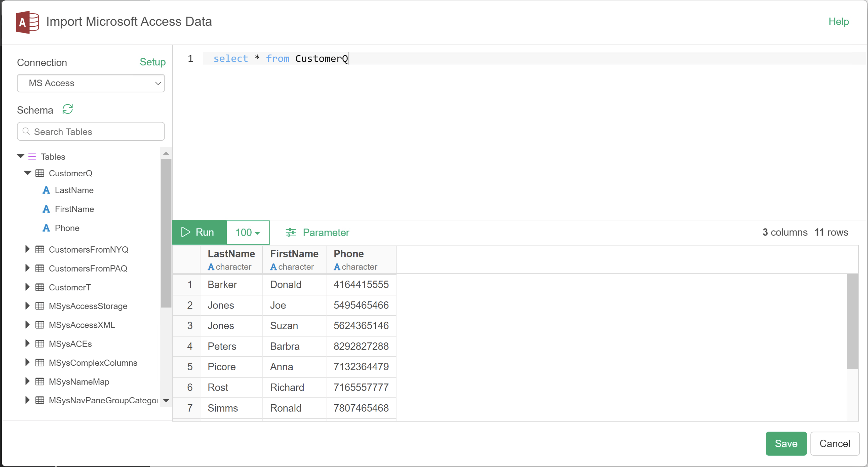Viewport: 868px width, 467px height.
Task: Open the 100 row limit dropdown
Action: pyautogui.click(x=248, y=232)
